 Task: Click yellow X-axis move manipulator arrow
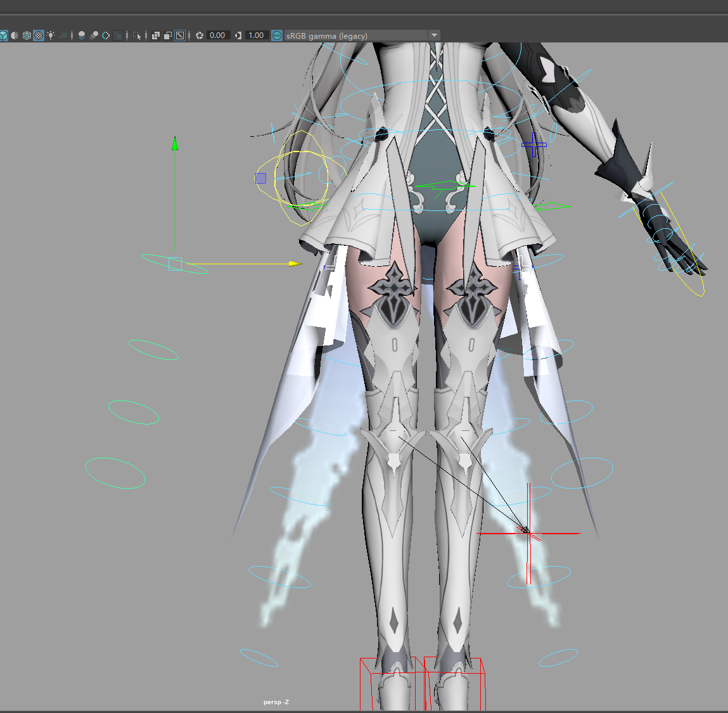point(295,264)
